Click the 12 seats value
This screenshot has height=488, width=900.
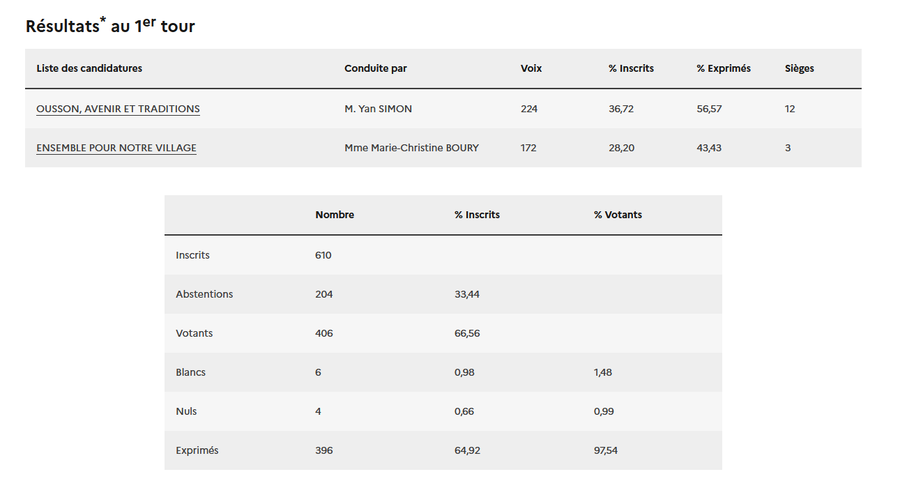790,109
